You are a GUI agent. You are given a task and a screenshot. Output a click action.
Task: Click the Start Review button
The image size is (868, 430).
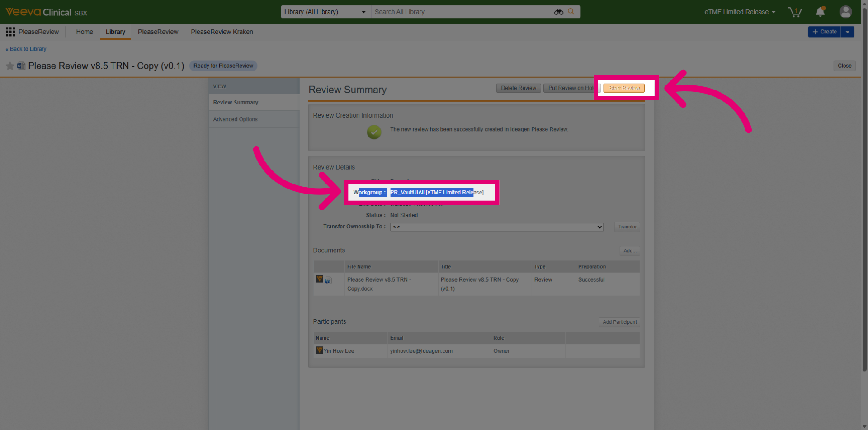[x=624, y=88]
